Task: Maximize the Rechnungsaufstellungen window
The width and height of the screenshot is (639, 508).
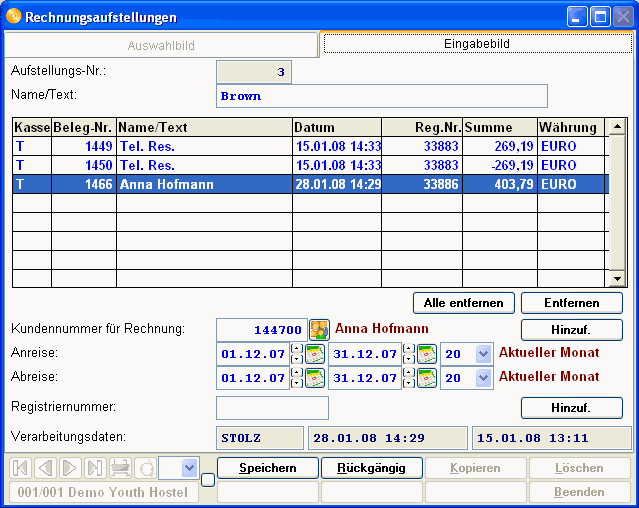Action: click(x=600, y=17)
